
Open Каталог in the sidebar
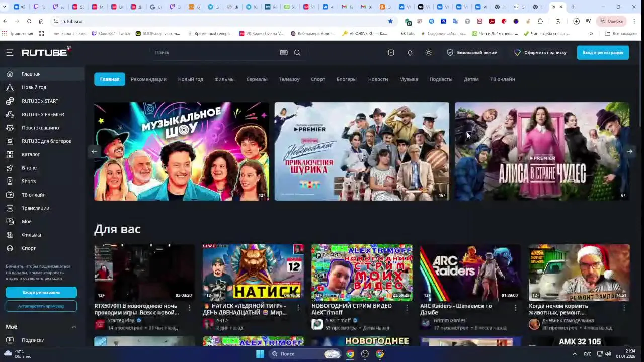[x=42, y=154]
